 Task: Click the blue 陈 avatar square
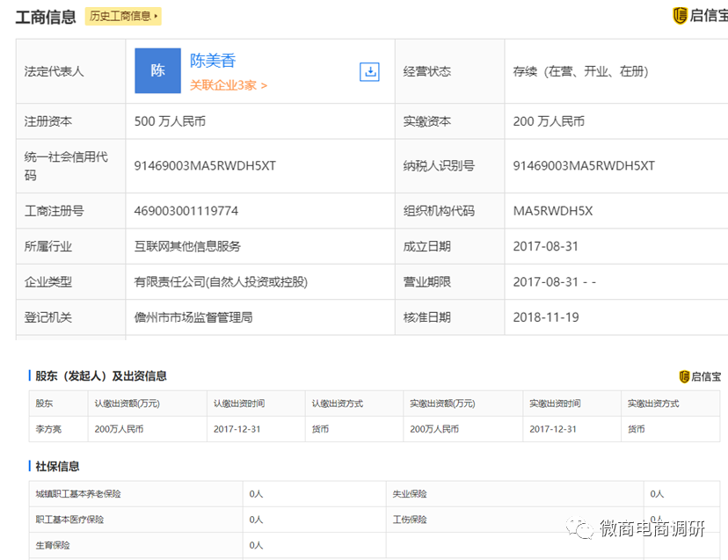pos(157,70)
